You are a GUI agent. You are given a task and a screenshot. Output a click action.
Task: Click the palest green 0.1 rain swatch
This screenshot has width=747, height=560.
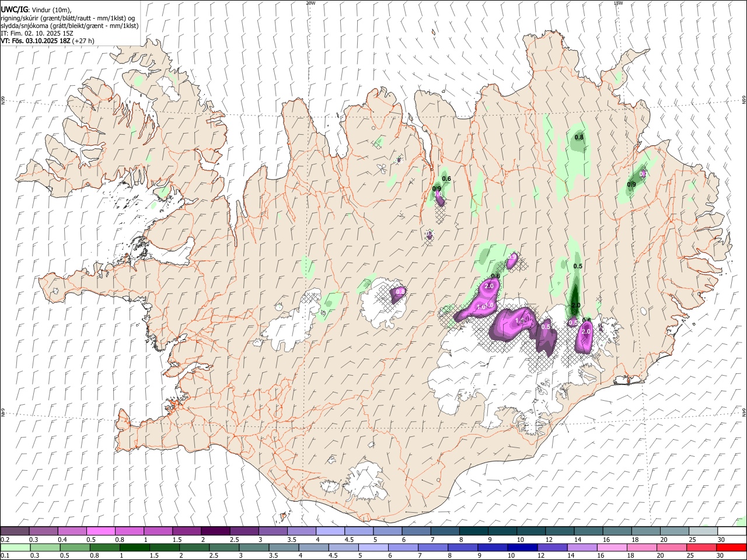pyautogui.click(x=15, y=547)
